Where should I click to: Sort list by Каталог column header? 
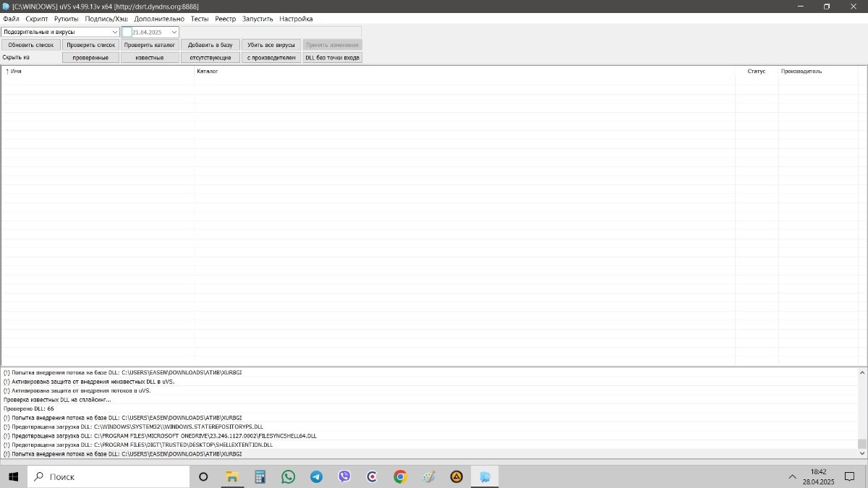(x=465, y=71)
